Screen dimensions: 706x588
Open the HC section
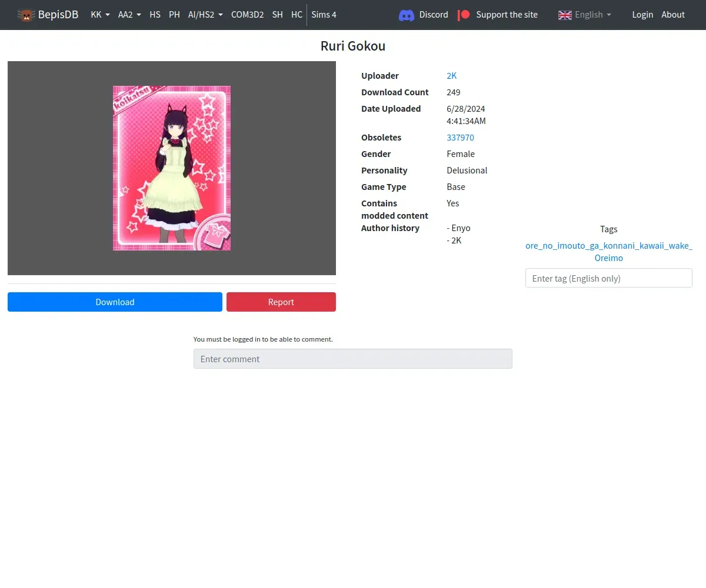[297, 15]
